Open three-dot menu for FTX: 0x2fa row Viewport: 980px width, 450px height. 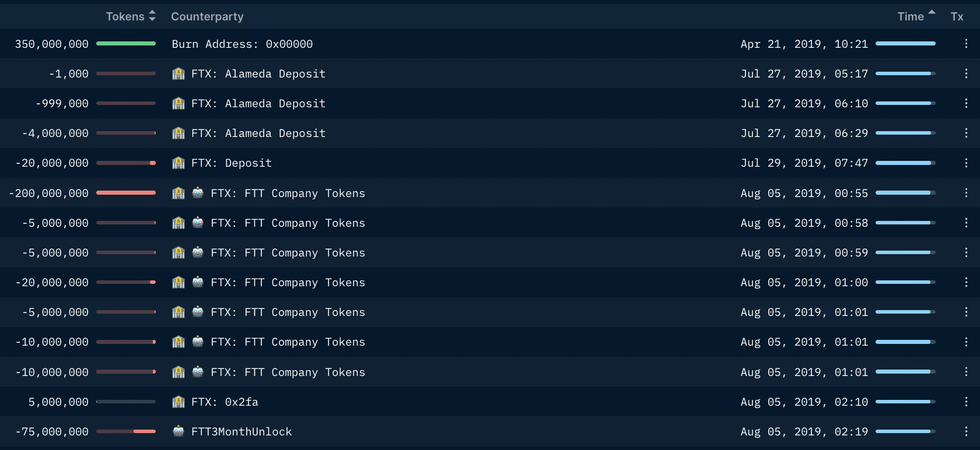coord(966,402)
